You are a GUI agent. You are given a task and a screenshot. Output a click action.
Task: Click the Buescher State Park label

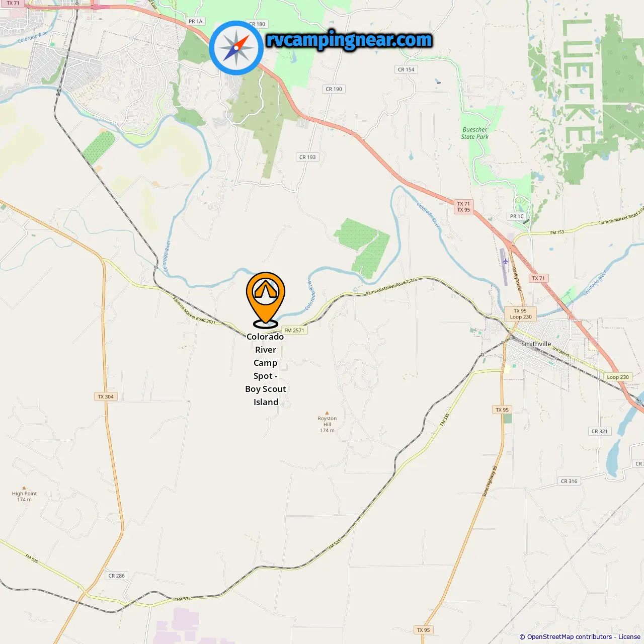tap(475, 133)
